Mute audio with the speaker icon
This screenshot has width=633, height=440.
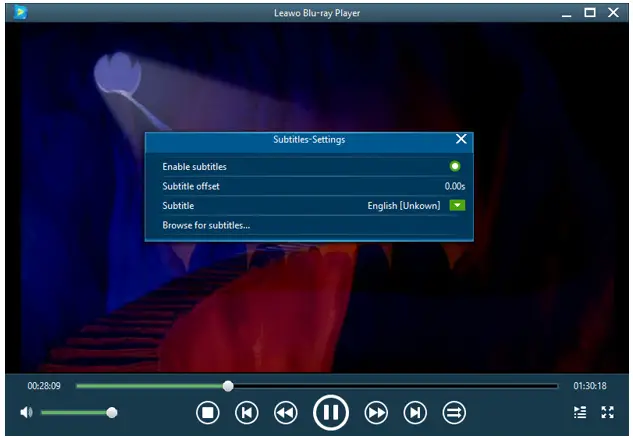click(26, 412)
